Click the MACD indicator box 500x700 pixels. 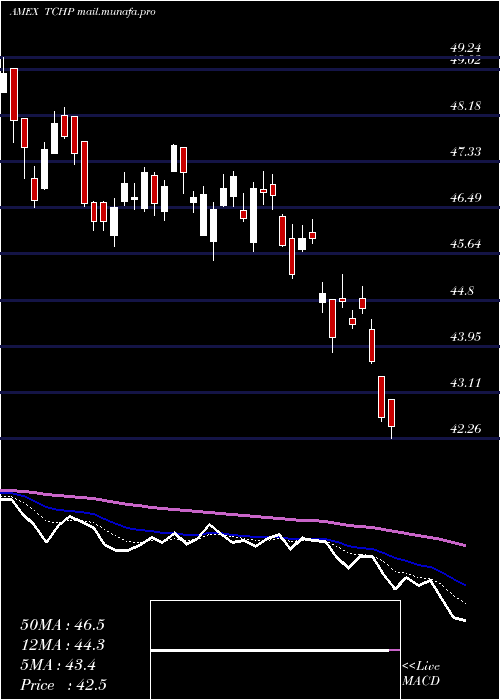point(275,650)
